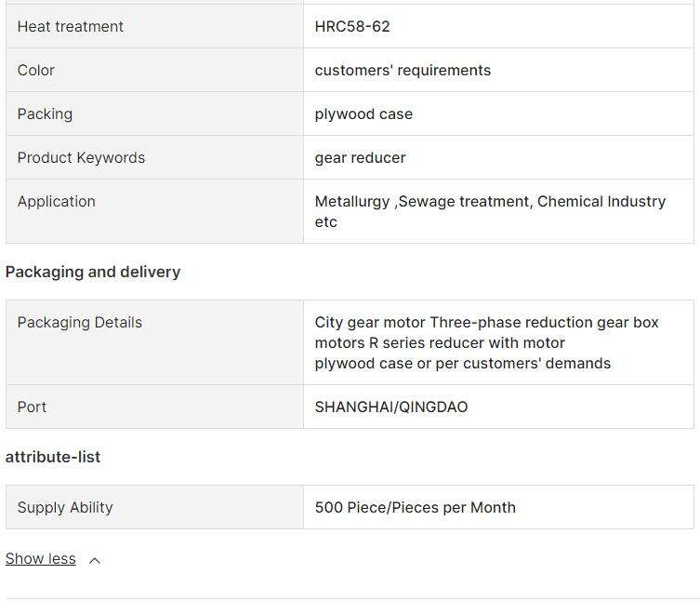Select the 500 Piece/Pieces per Month value
The height and width of the screenshot is (614, 700).
coord(416,507)
